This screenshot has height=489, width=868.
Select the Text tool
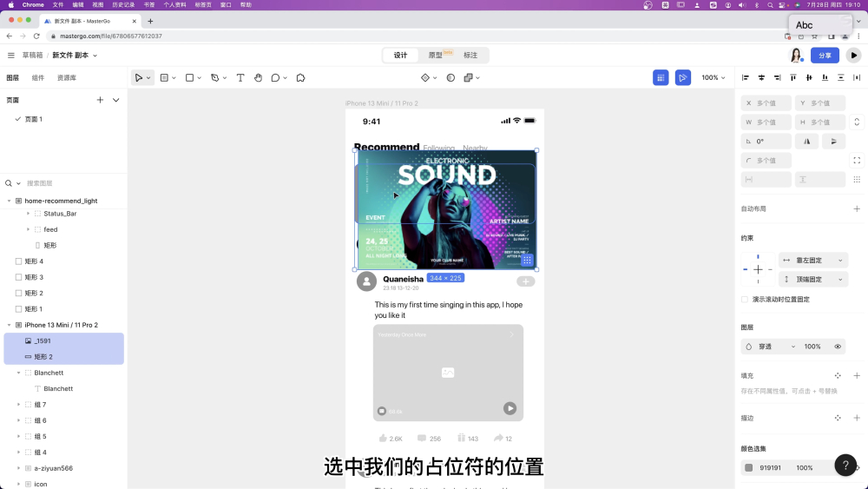[x=240, y=78]
